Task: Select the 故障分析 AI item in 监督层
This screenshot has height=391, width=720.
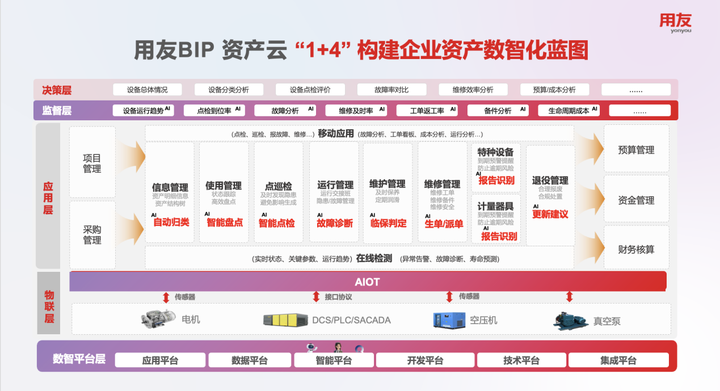Action: (x=285, y=111)
